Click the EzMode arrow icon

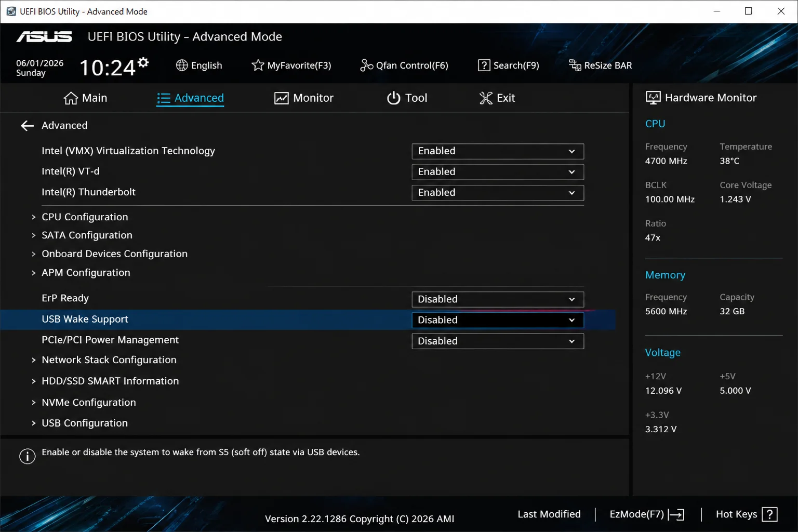(x=676, y=514)
